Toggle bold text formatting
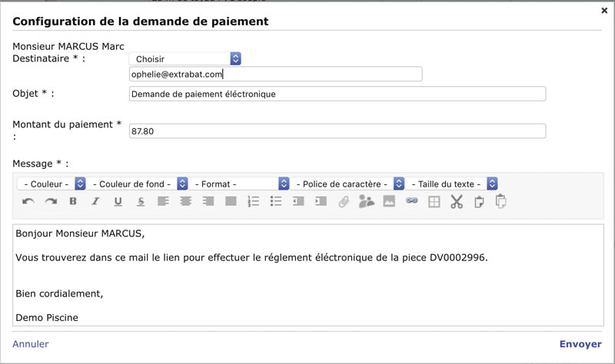The height and width of the screenshot is (364, 615). pyautogui.click(x=73, y=202)
